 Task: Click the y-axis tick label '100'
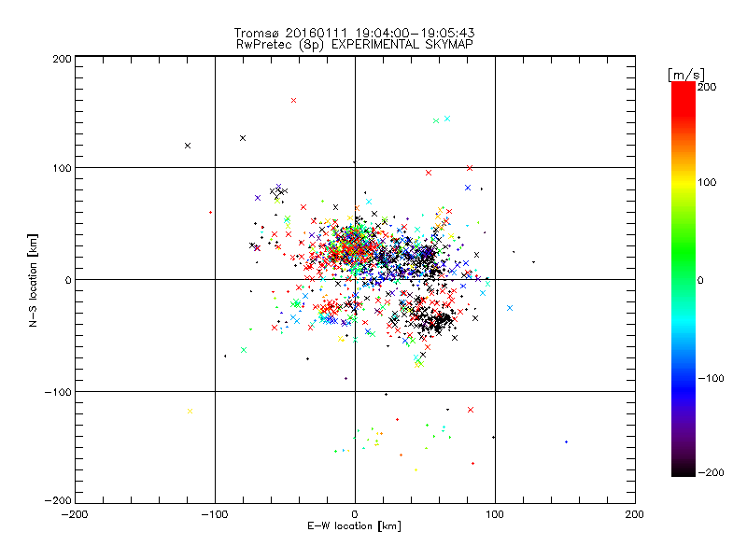tap(62, 169)
